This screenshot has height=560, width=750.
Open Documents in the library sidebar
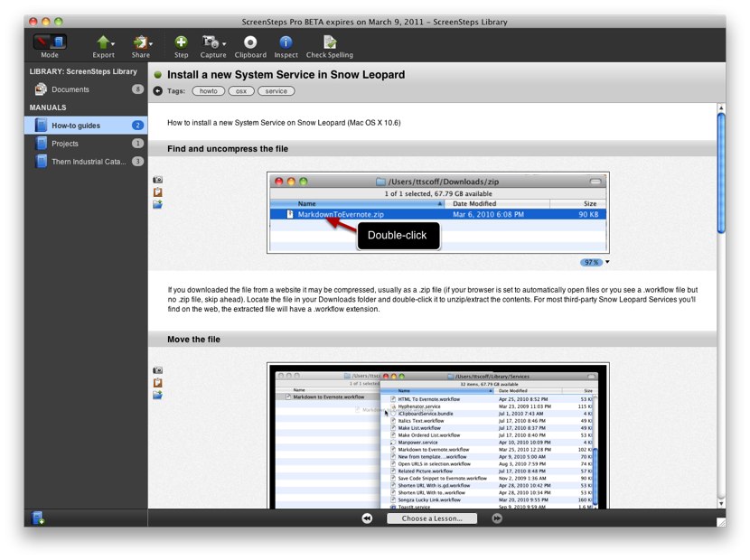pyautogui.click(x=70, y=89)
